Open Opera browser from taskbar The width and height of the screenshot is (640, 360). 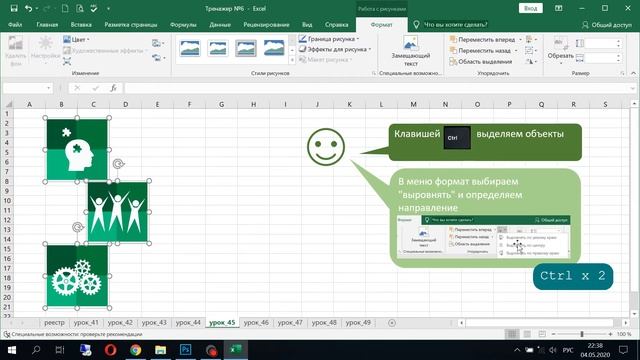tap(110, 350)
